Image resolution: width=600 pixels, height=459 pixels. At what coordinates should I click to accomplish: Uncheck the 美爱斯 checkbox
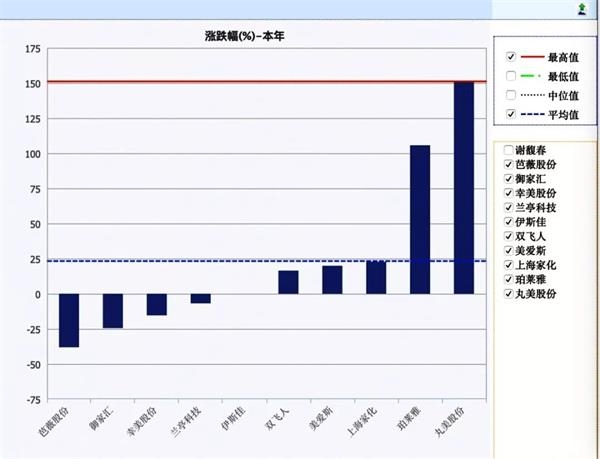(509, 251)
